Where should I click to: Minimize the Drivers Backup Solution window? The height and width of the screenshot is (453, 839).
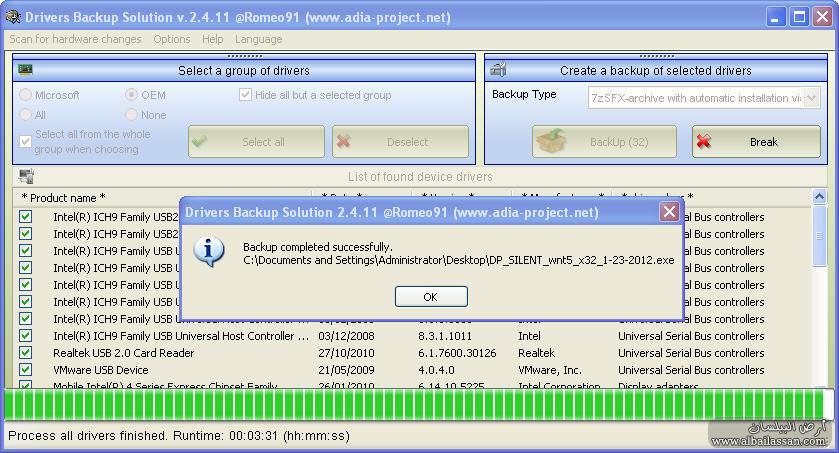click(775, 17)
